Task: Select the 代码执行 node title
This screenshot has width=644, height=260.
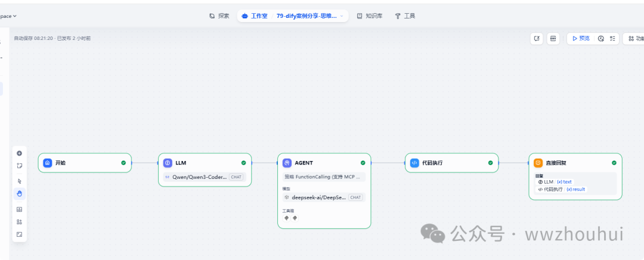Action: tap(434, 163)
